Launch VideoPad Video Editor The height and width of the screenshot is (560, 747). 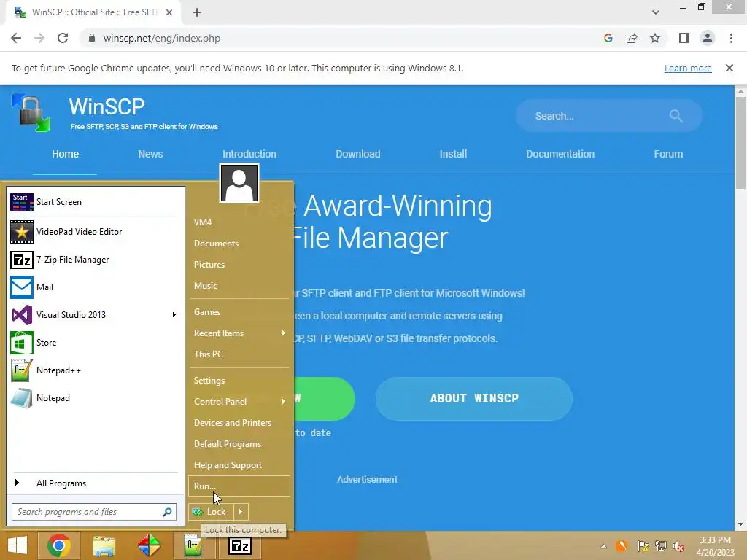pos(96,232)
